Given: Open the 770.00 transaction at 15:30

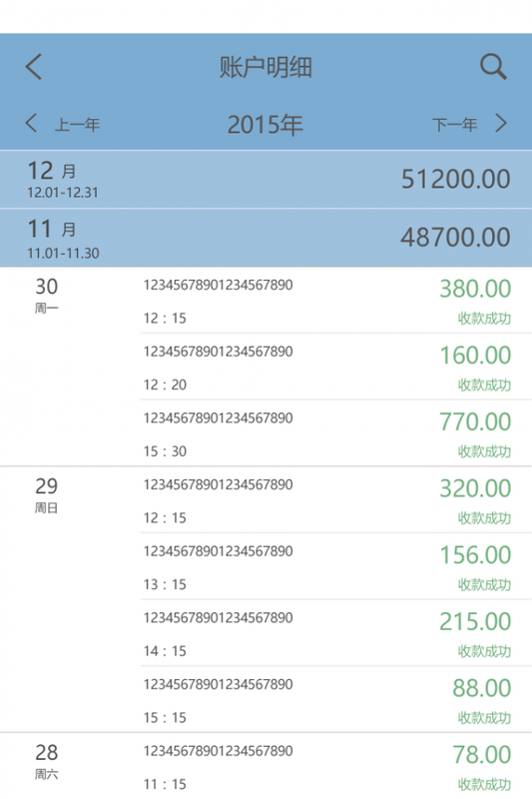Looking at the screenshot, I should 336,433.
